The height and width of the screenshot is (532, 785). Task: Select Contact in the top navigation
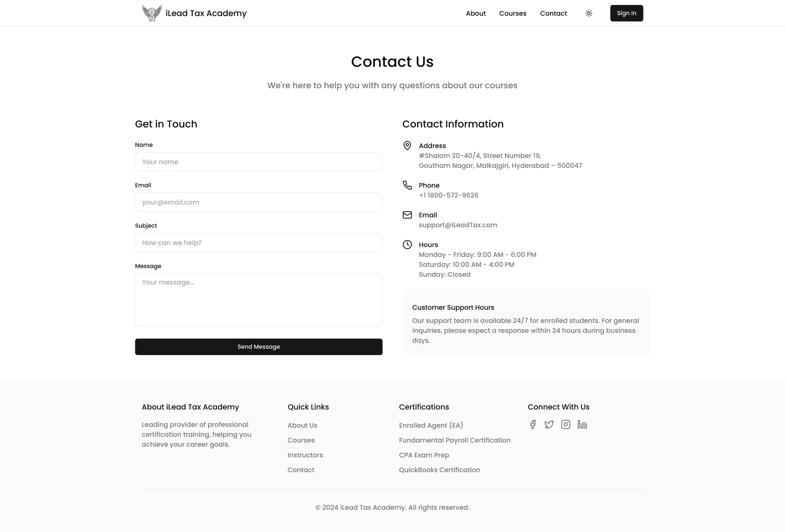point(553,13)
